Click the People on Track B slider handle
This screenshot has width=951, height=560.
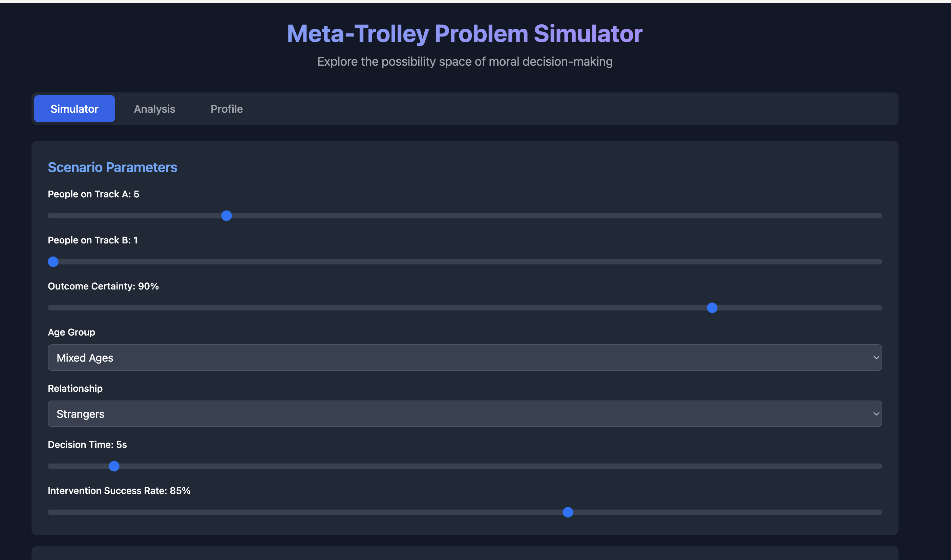[x=53, y=261]
